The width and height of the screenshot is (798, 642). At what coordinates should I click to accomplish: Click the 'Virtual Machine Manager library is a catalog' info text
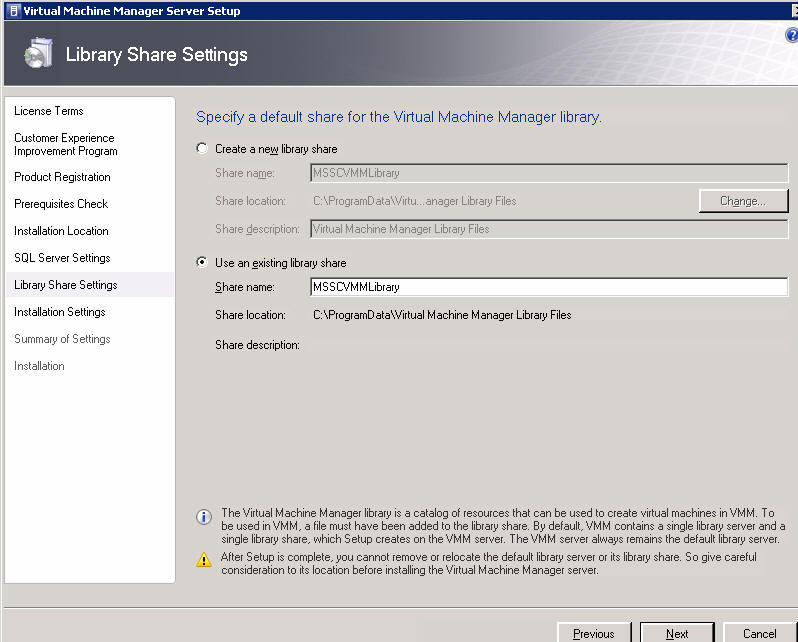point(503,526)
